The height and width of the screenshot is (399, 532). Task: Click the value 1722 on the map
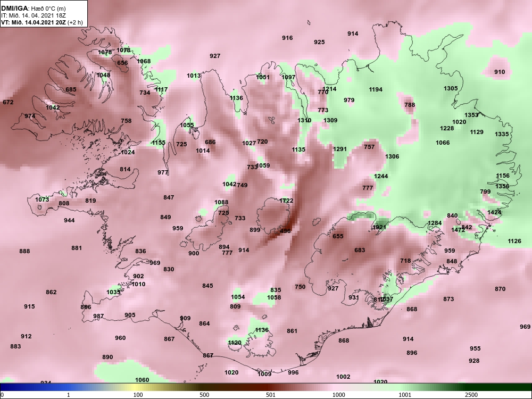[x=286, y=201]
